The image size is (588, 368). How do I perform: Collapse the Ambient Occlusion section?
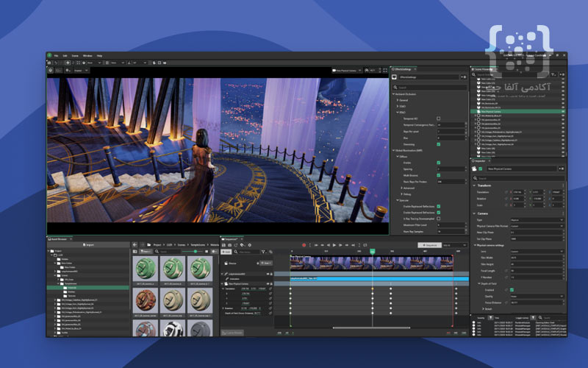[393, 94]
